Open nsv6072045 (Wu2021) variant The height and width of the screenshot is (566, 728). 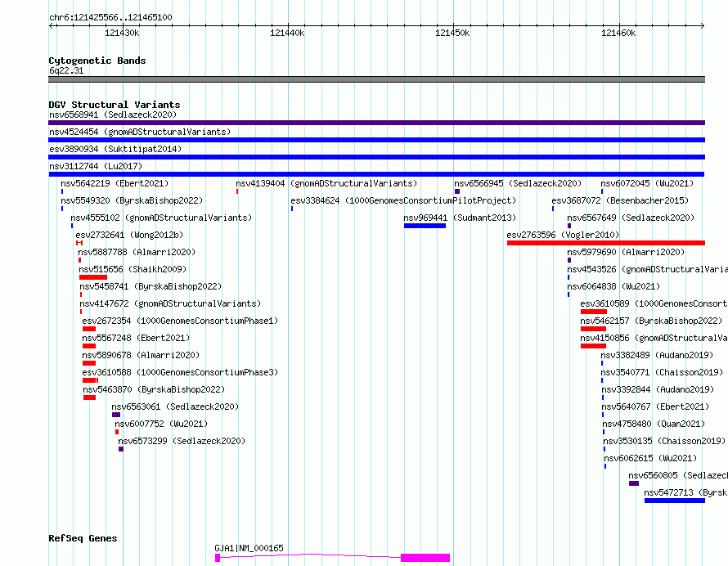647,183
